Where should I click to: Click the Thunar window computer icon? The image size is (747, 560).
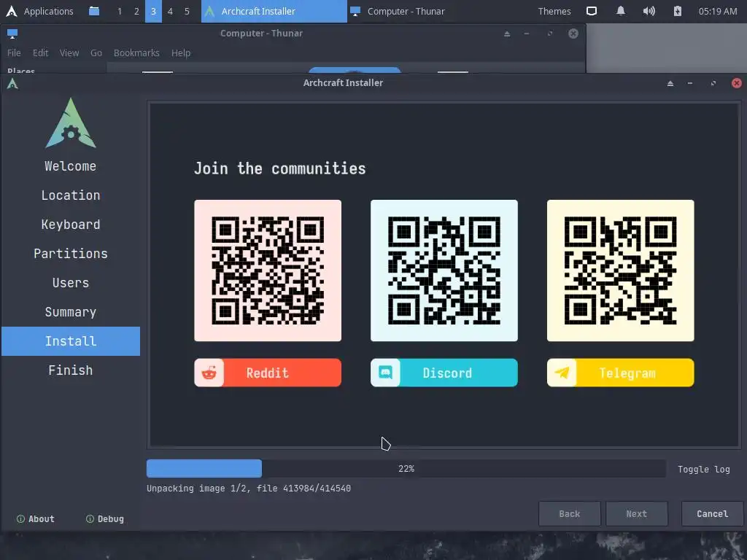12,34
